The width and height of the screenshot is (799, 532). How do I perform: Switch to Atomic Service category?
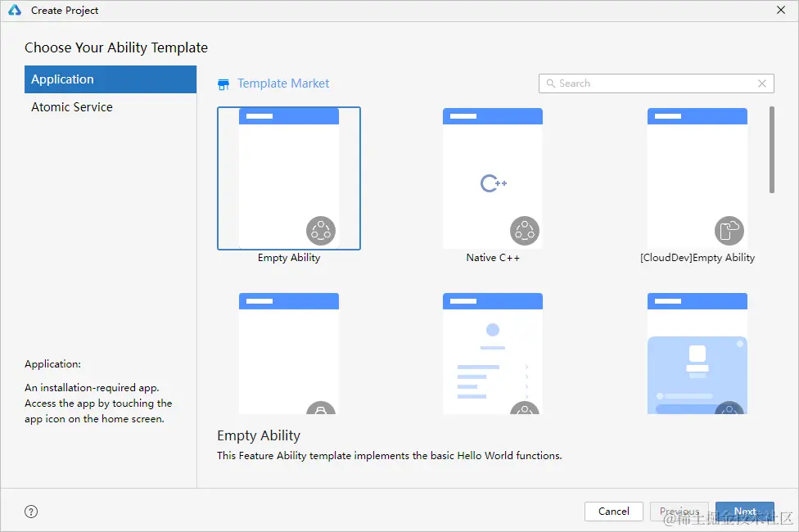point(111,107)
